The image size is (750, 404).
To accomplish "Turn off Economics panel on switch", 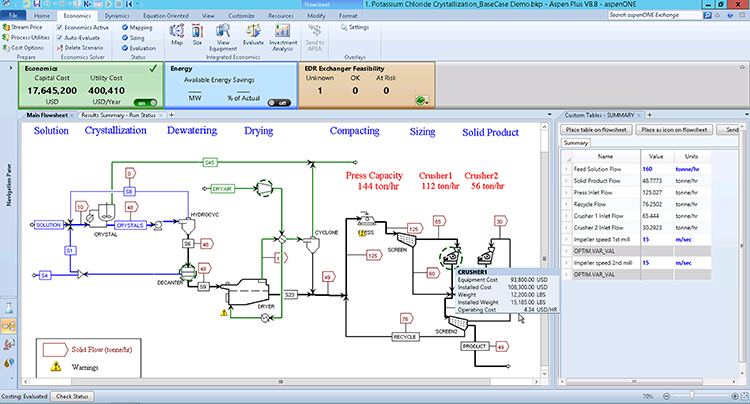I will (x=145, y=102).
